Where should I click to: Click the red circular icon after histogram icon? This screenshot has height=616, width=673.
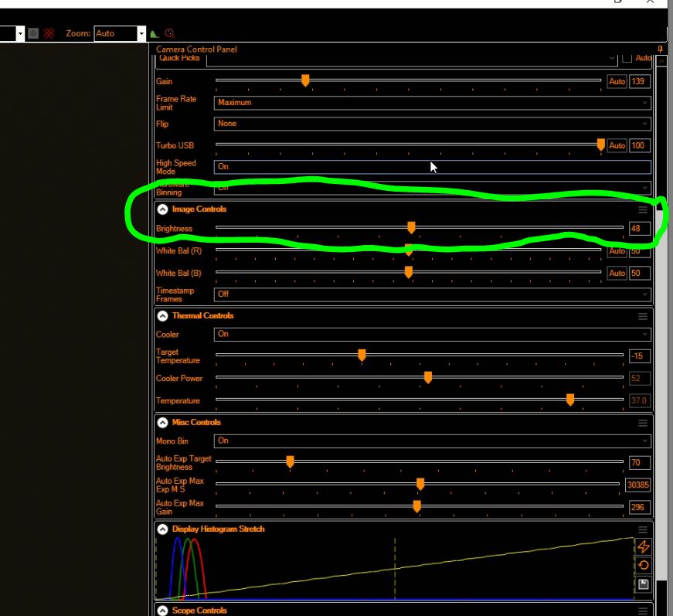click(169, 33)
